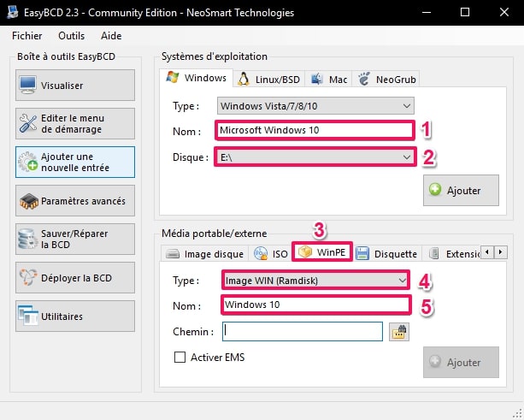Close the EasyBCD window
Screen dimensions: 524x420
tap(504, 12)
